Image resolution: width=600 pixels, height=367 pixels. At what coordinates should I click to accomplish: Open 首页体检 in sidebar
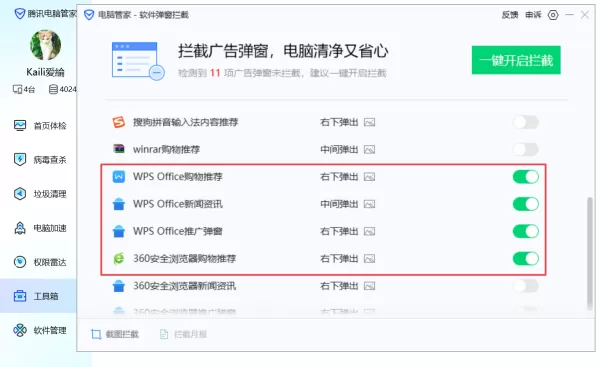click(x=40, y=126)
